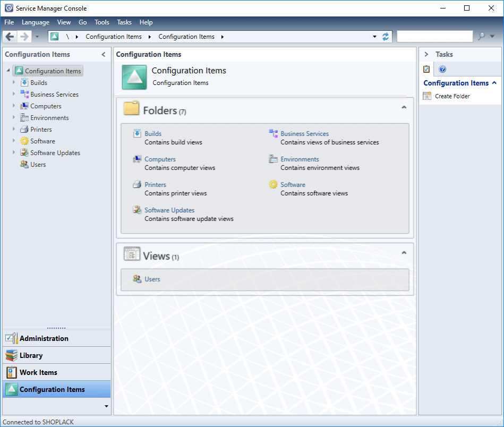Viewport: 504px width, 427px height.
Task: Click the Software Updates icon in Folders list
Action: tap(137, 210)
